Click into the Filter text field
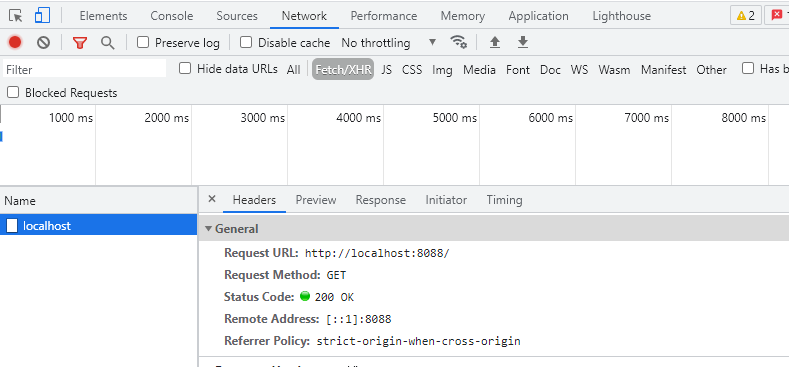 [x=85, y=69]
